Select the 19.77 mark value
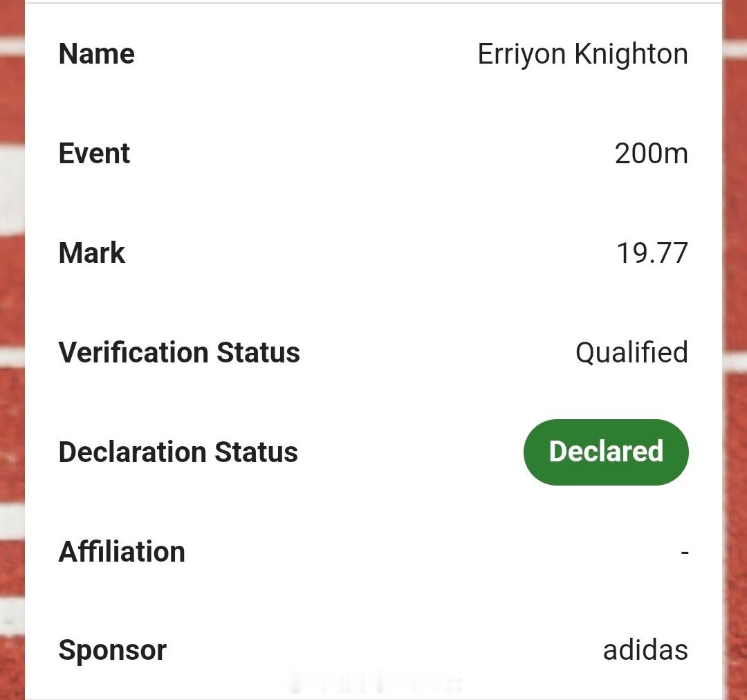747x700 pixels. 652,252
